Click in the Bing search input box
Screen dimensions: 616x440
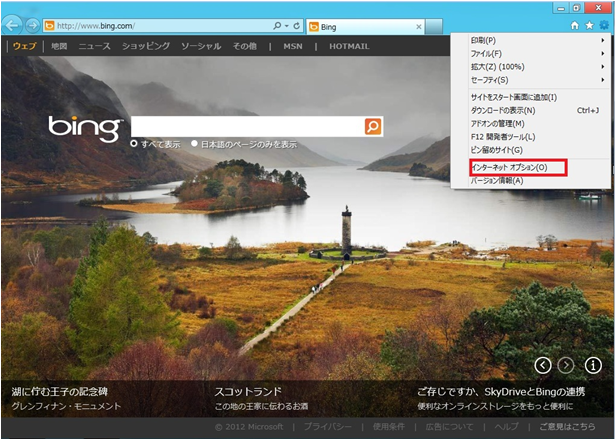(248, 126)
